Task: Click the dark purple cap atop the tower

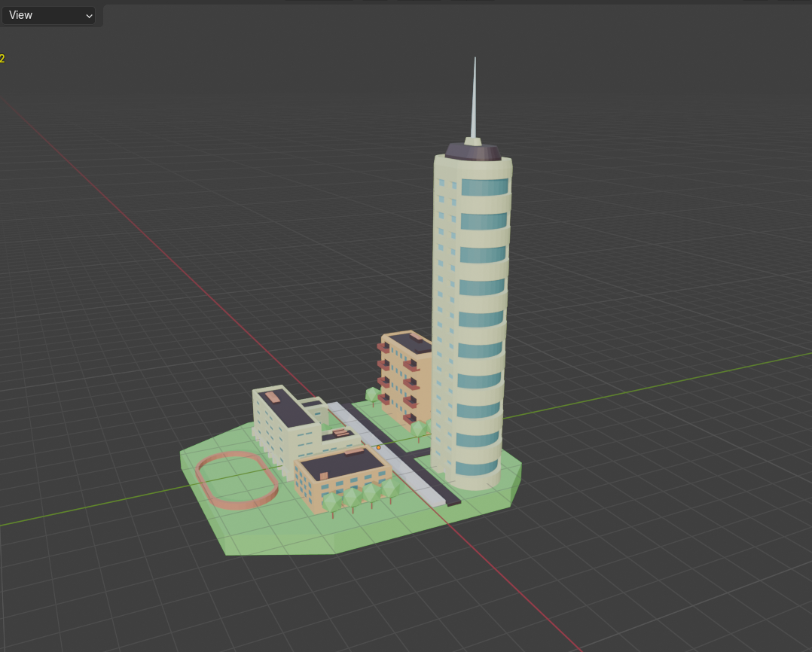Action: 473,152
